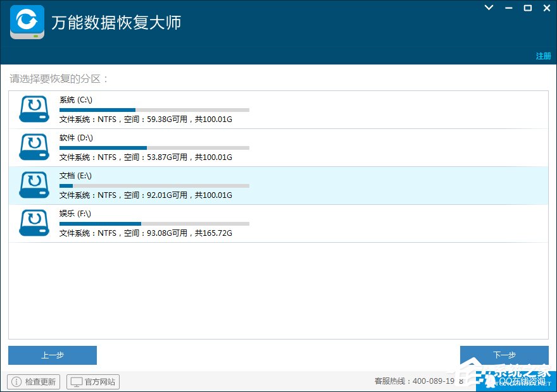Open the title bar dropdown arrow menu
This screenshot has height=392, width=557.
(489, 8)
